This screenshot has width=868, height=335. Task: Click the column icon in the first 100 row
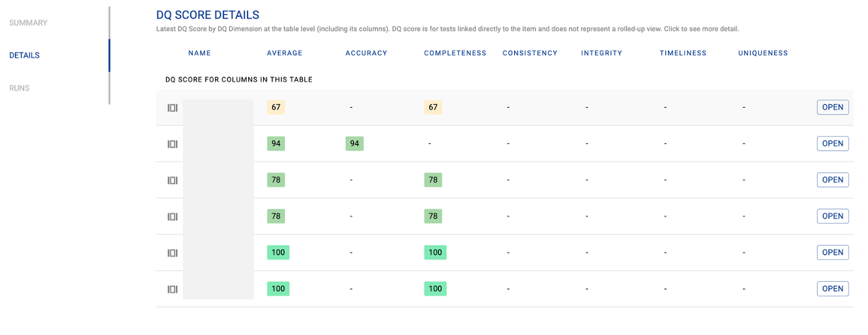tap(172, 253)
